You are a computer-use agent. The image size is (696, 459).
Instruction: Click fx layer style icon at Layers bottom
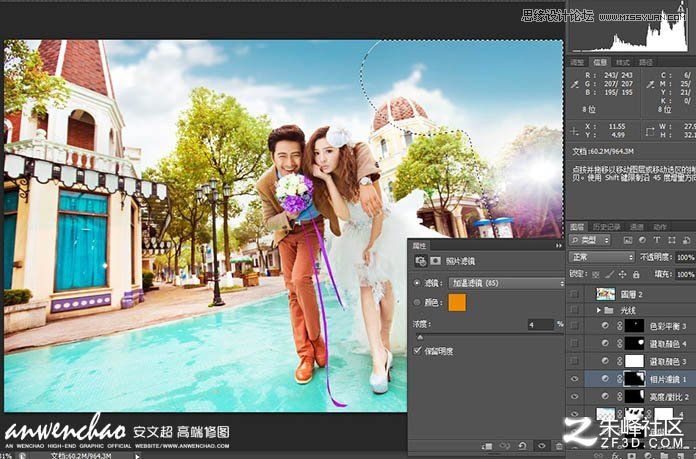tap(616, 455)
